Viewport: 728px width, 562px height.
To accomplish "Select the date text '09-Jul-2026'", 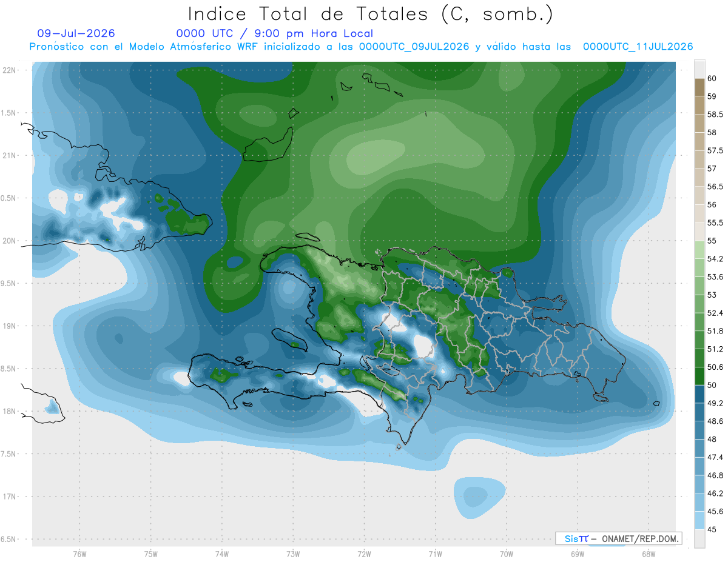I will coord(76,33).
